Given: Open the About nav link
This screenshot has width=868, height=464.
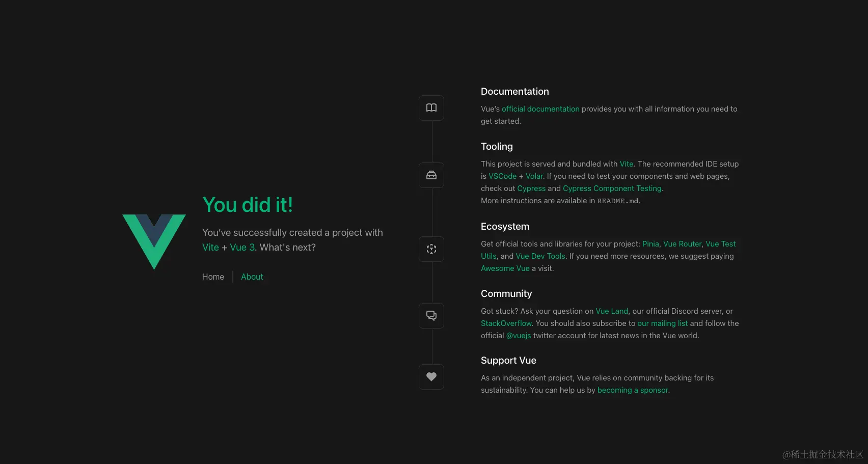Looking at the screenshot, I should (252, 277).
